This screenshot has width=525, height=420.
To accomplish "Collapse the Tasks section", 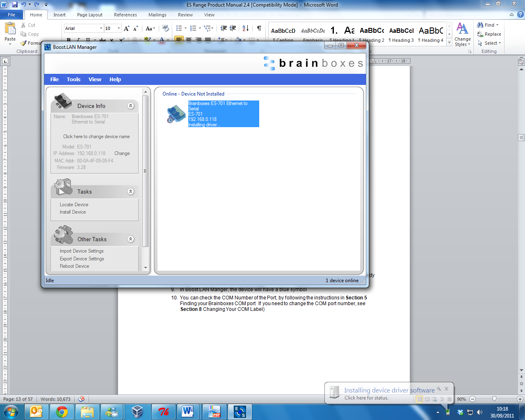I will [131, 192].
